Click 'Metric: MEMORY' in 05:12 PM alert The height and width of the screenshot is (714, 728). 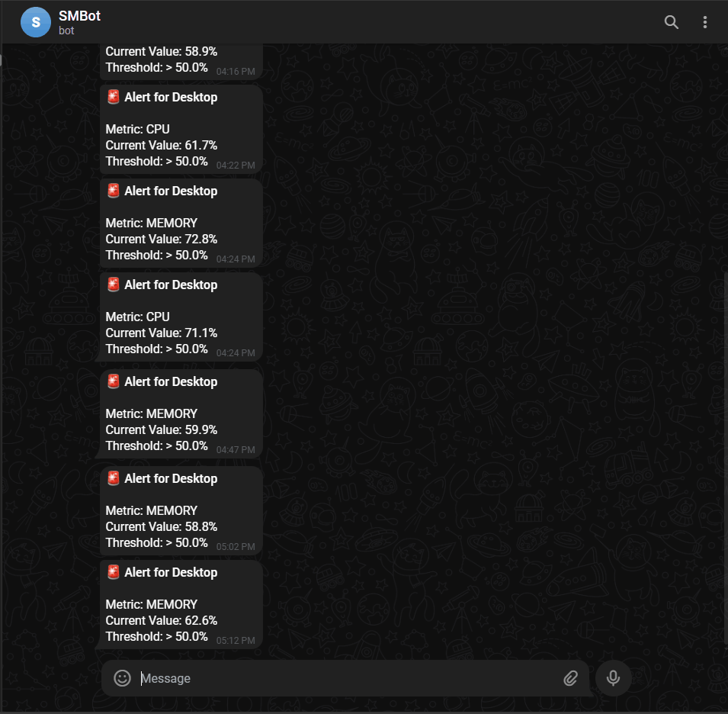[x=152, y=604]
